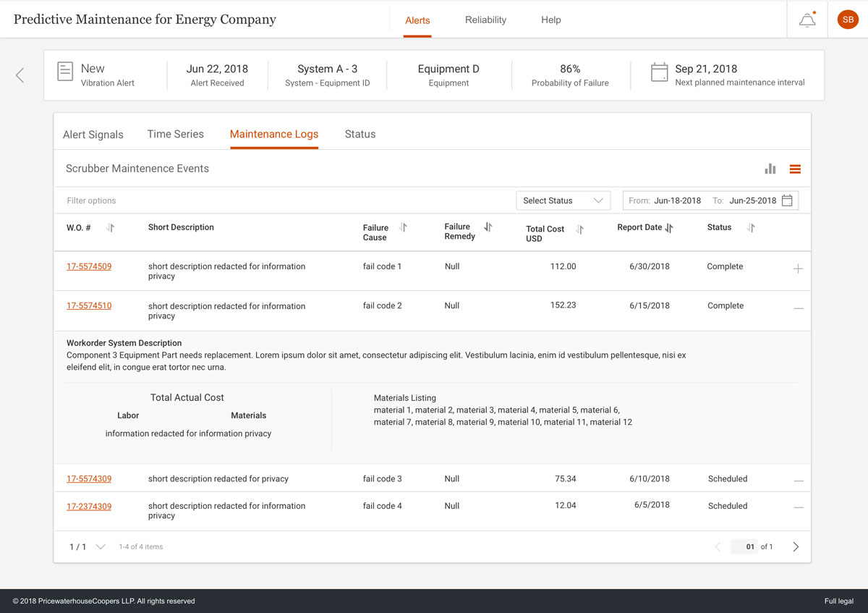Select the total cost 112.00 cell
Image resolution: width=868 pixels, height=613 pixels.
click(563, 266)
